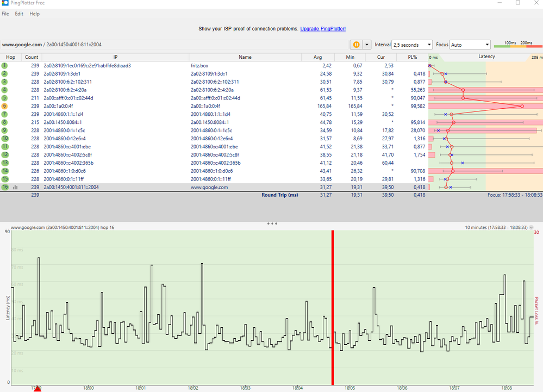Open the Focus Auto dropdown
The height and width of the screenshot is (392, 543).
(470, 45)
